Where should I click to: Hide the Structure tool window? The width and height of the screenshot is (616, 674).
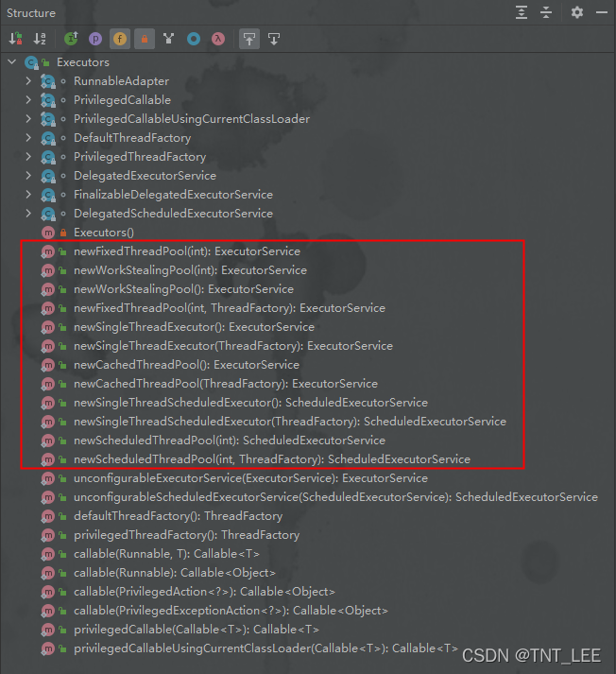click(x=602, y=12)
